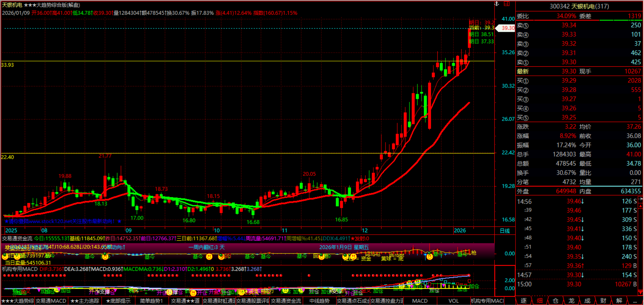Expand more panel tabs with ellipsis
Image resolution: width=644 pixels, height=305 pixels.
(x=635, y=301)
